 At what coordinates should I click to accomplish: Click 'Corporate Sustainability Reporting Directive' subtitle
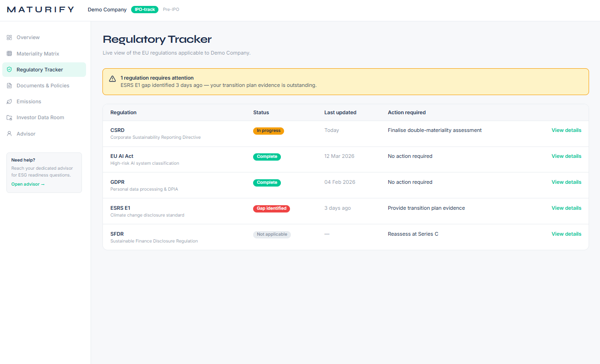point(156,137)
